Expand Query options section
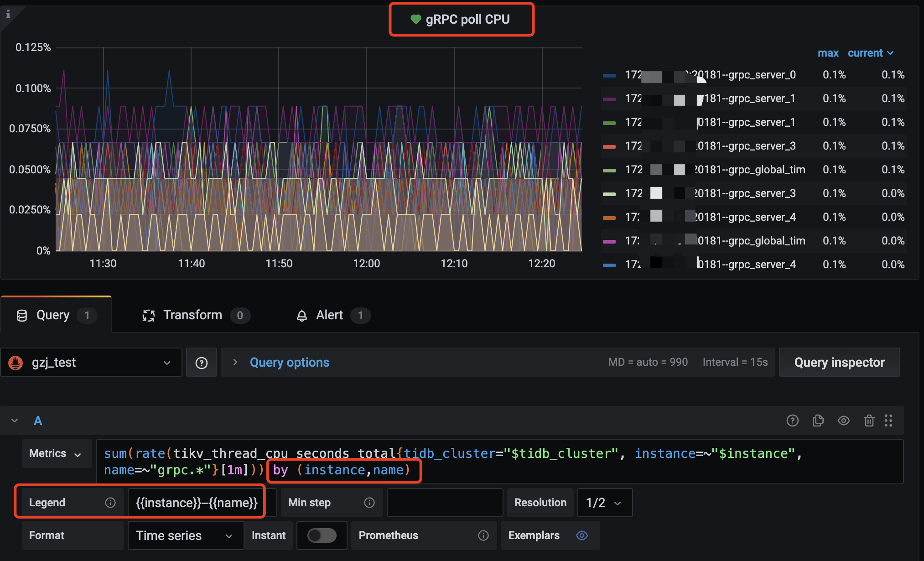Screen dimensions: 924x561 (x=289, y=363)
